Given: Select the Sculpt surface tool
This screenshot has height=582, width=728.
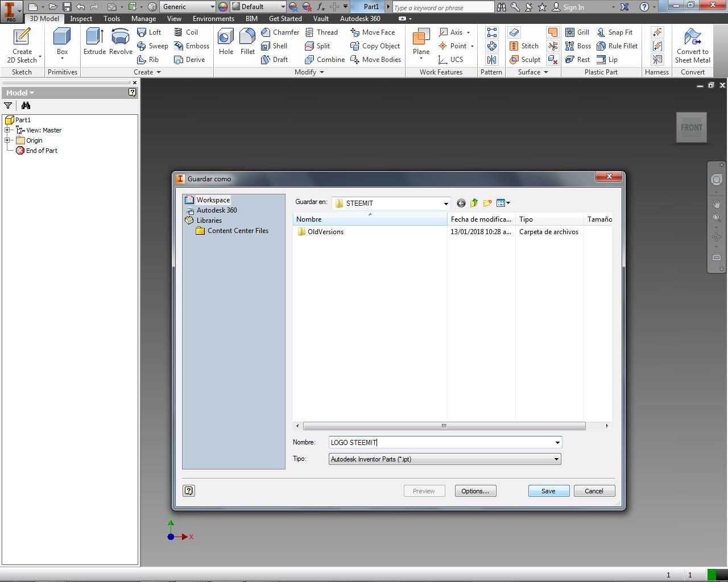Looking at the screenshot, I should [524, 60].
